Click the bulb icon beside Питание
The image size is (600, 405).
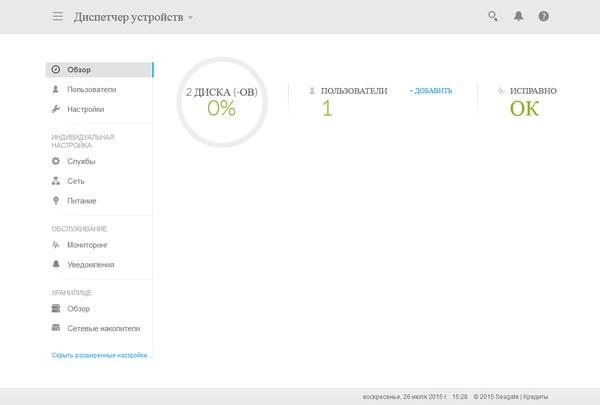click(x=56, y=201)
